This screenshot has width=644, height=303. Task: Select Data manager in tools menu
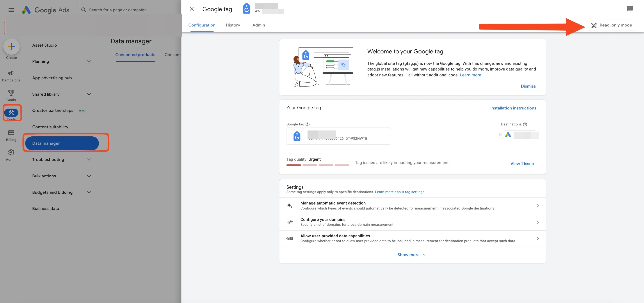tap(62, 143)
